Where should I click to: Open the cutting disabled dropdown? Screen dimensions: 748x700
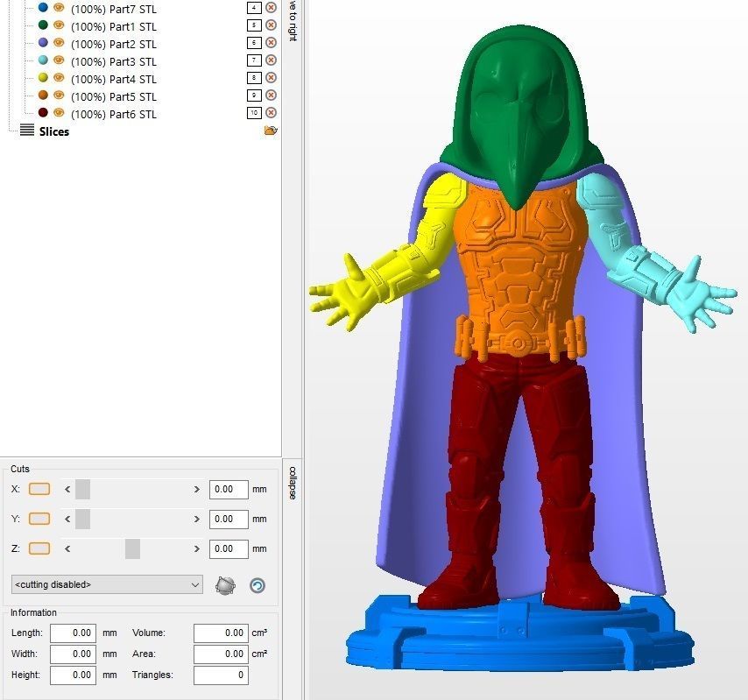107,584
